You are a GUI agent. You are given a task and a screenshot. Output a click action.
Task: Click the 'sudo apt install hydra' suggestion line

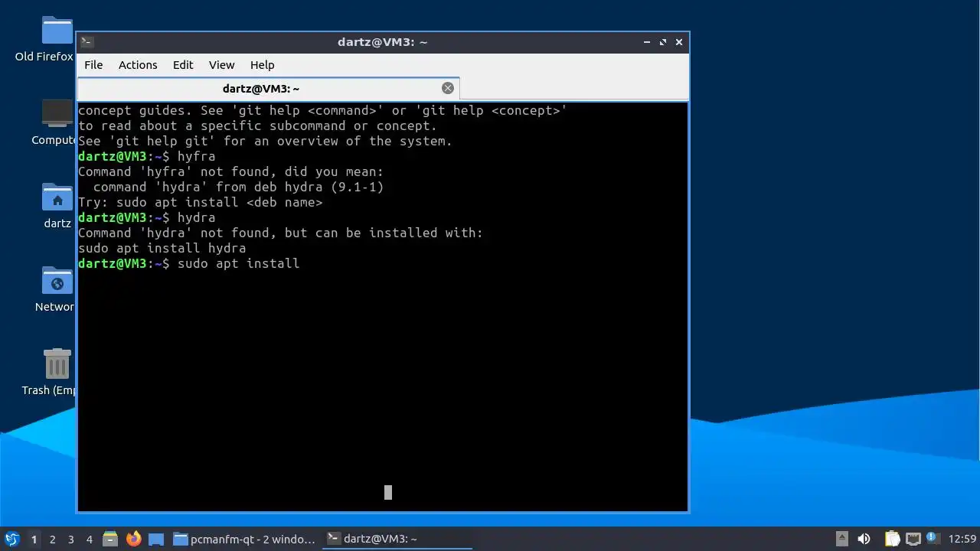pyautogui.click(x=162, y=248)
